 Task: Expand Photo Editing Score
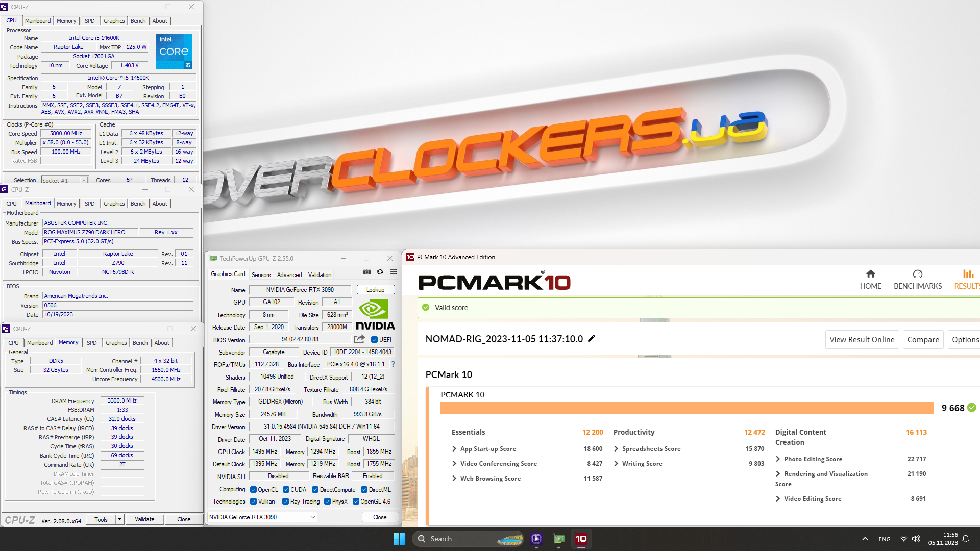[x=778, y=459]
